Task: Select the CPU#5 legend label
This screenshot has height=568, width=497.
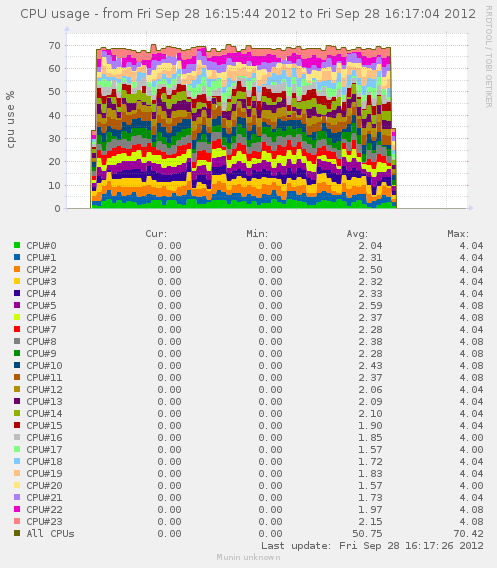Action: [x=41, y=305]
